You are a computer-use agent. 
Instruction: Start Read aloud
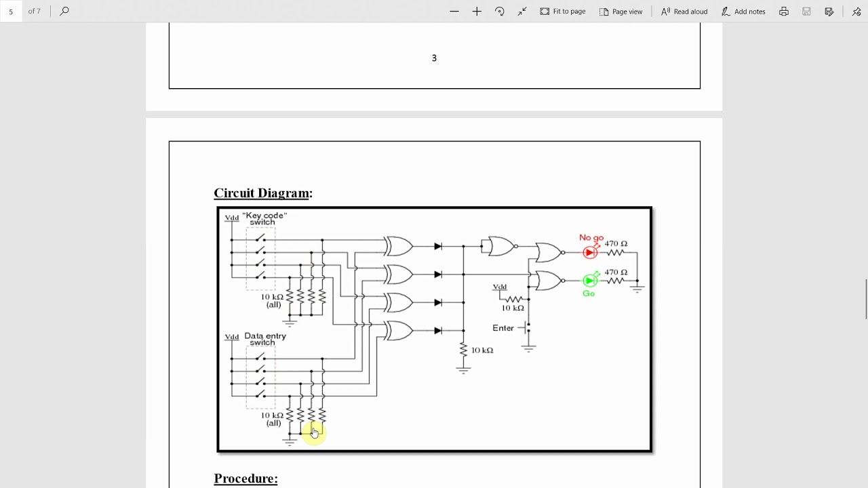click(684, 11)
